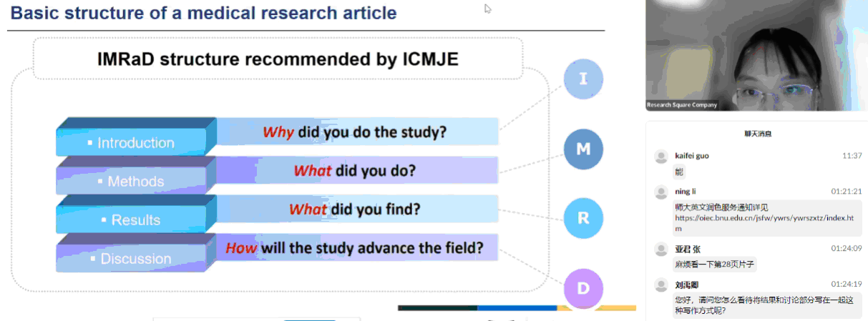Click the Discussion block on the slide
The image size is (868, 321).
tap(135, 258)
